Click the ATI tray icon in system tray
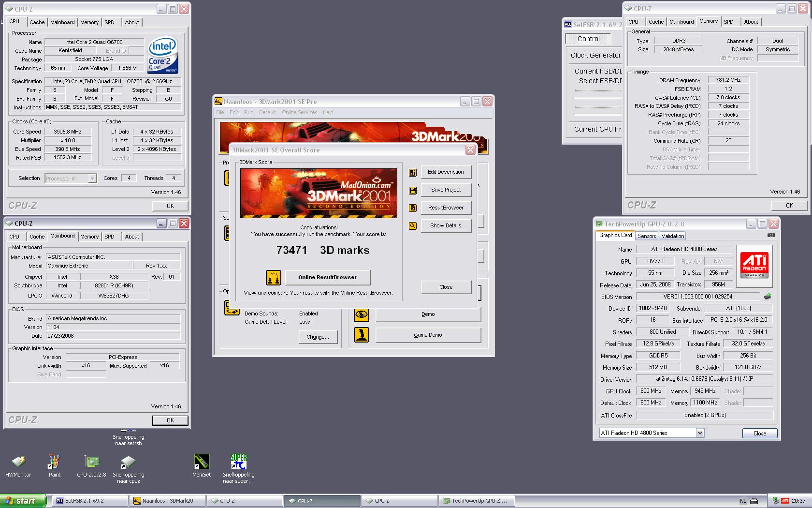Image resolution: width=812 pixels, height=508 pixels. pyautogui.click(x=785, y=501)
